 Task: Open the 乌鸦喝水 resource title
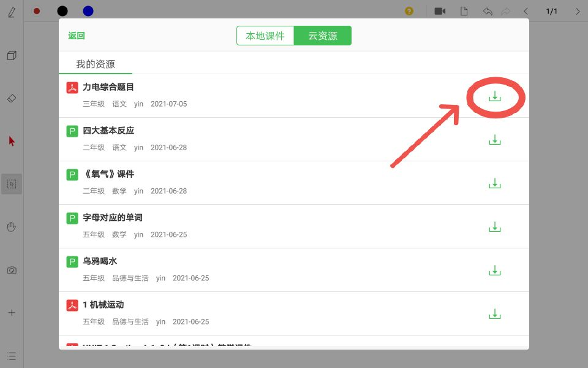pyautogui.click(x=100, y=261)
